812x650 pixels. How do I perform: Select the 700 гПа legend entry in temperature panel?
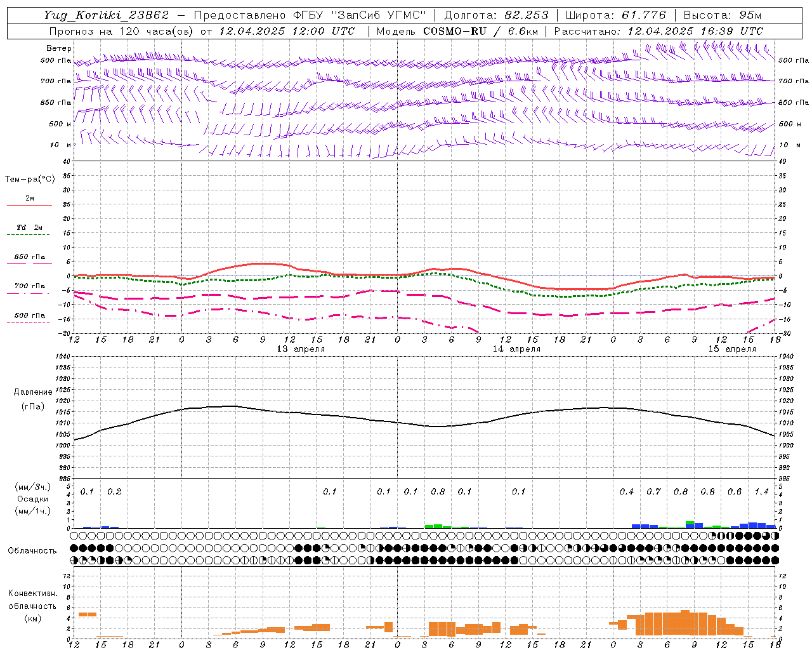point(30,286)
